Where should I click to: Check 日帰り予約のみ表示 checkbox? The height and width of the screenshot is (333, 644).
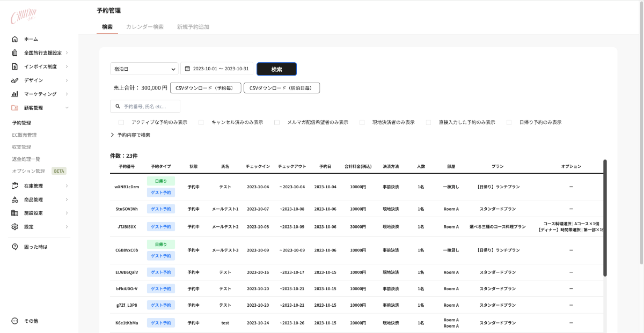pyautogui.click(x=509, y=122)
